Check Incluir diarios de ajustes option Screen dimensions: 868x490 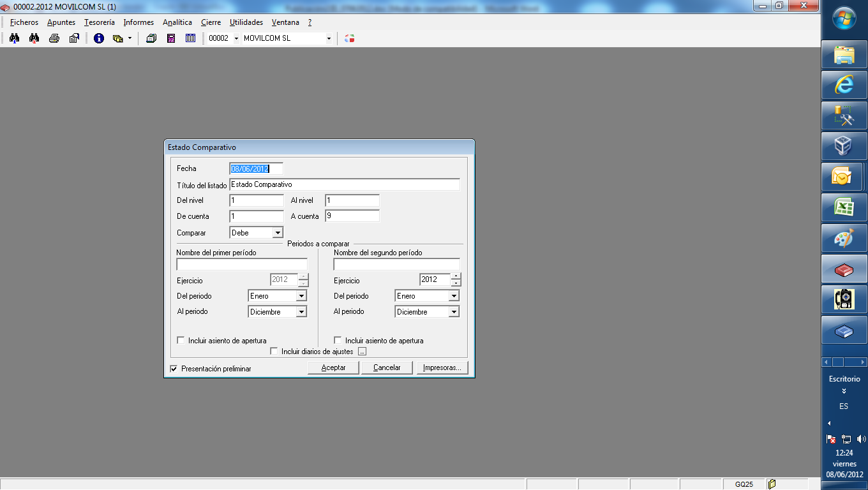[x=274, y=352]
